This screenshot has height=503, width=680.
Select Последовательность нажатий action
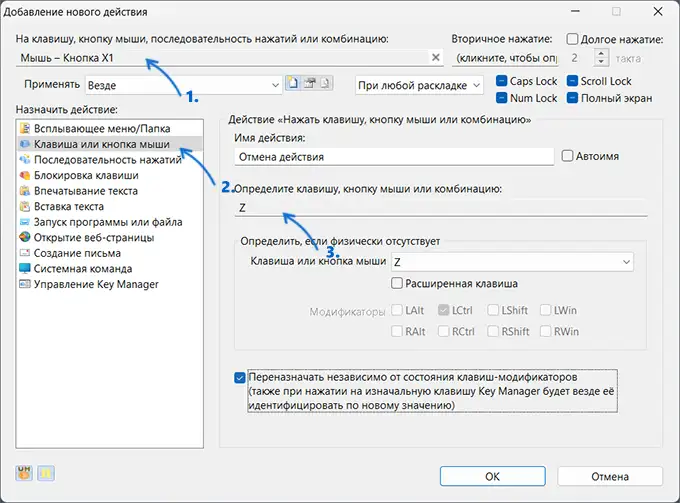[x=108, y=160]
